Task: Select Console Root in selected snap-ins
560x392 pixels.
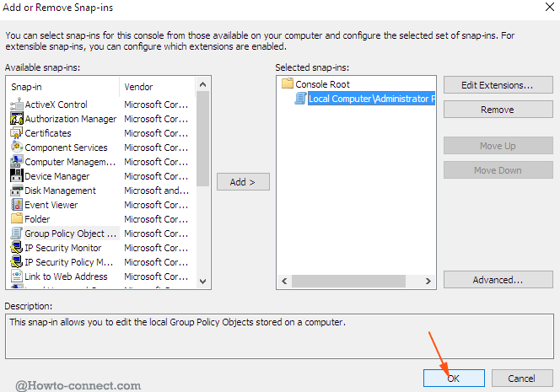Action: pos(322,84)
